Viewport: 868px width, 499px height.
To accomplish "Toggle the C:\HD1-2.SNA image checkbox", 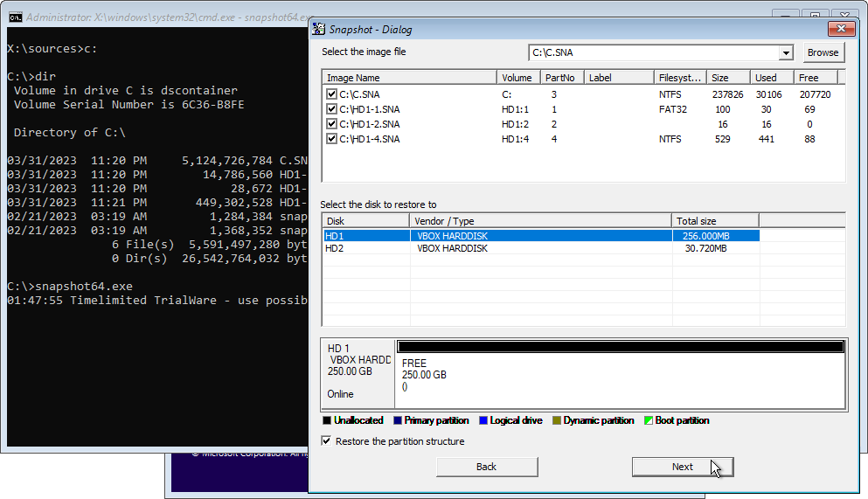I will pos(331,124).
